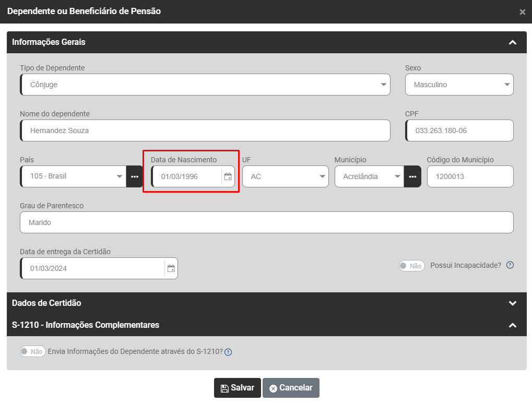This screenshot has width=532, height=403.
Task: Click the Cancelar button
Action: click(291, 388)
